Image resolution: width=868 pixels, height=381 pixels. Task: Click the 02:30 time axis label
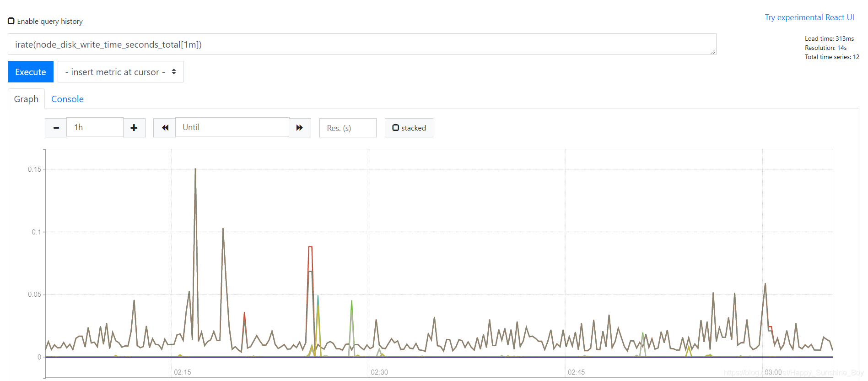click(x=379, y=372)
